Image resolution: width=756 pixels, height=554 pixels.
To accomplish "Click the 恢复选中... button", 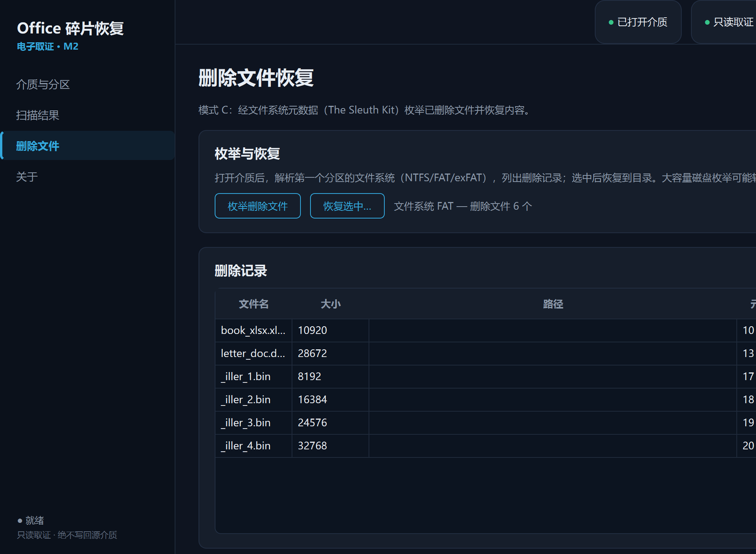I will pyautogui.click(x=347, y=206).
